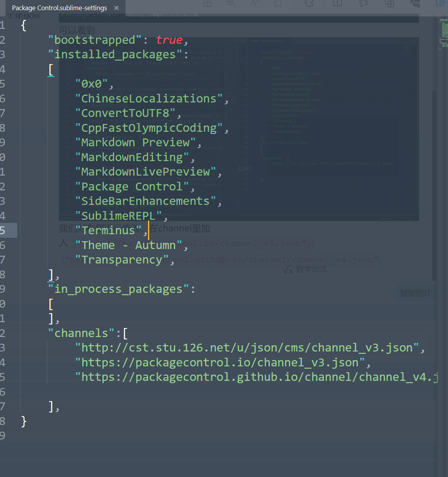Click split screen icon in background browser
This screenshot has height=477, width=448.
[x=337, y=3]
